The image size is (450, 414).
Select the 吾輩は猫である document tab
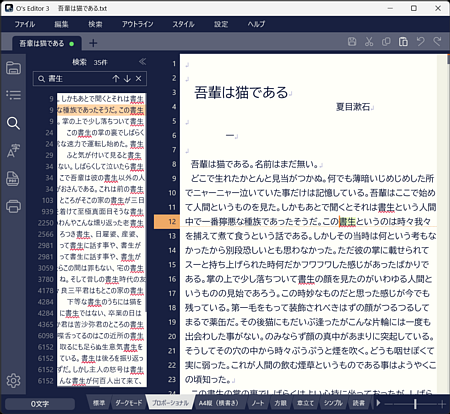pyautogui.click(x=47, y=43)
